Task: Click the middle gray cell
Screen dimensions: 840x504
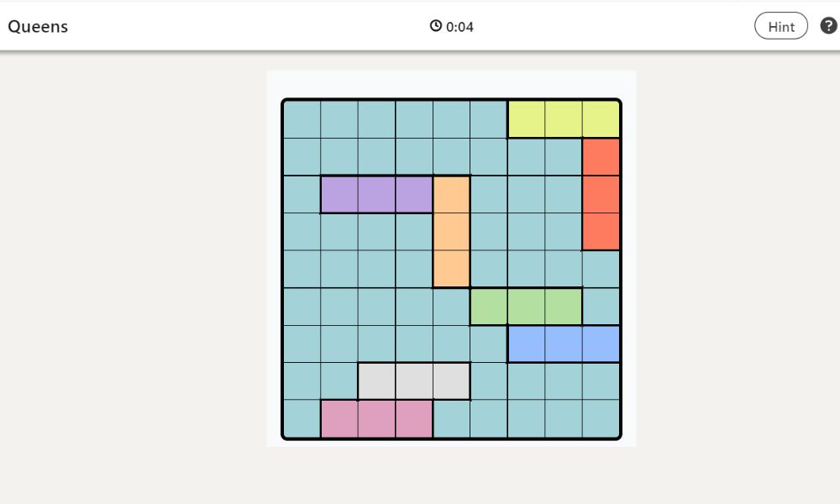Action: click(x=414, y=382)
